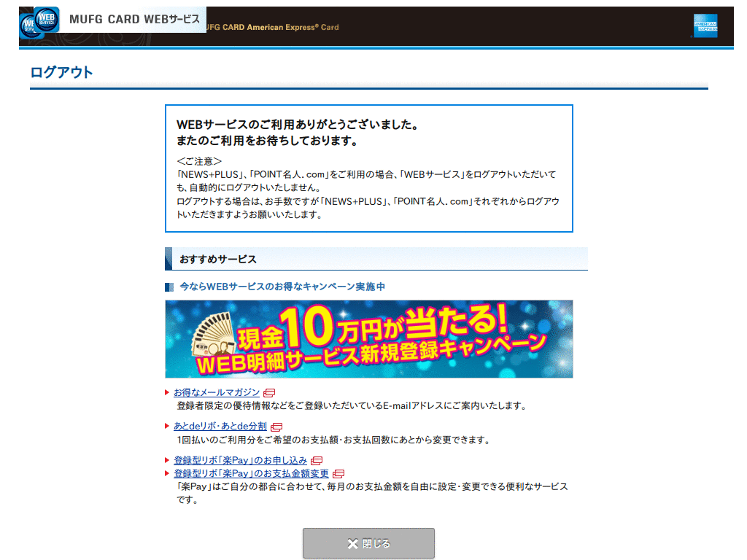Click the MUFG CARD WEBサービス header title
The image size is (747, 560).
[x=134, y=19]
